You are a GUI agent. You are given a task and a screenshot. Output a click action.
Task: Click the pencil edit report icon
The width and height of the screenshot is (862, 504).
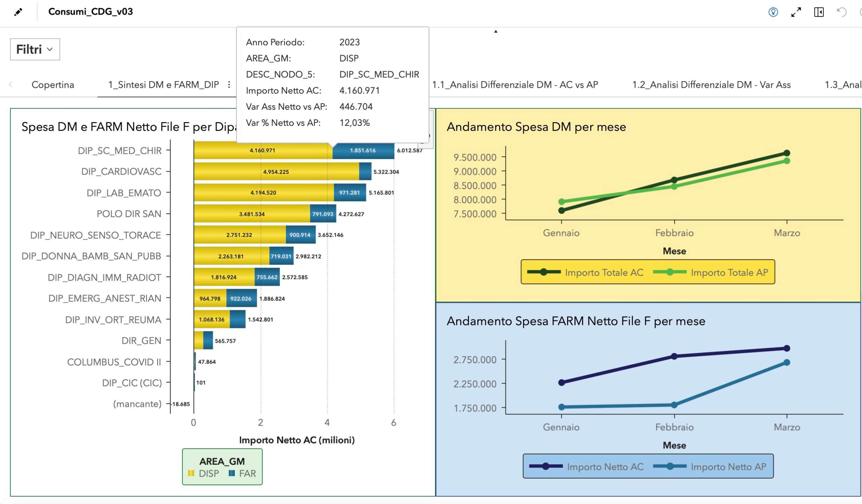click(x=18, y=12)
